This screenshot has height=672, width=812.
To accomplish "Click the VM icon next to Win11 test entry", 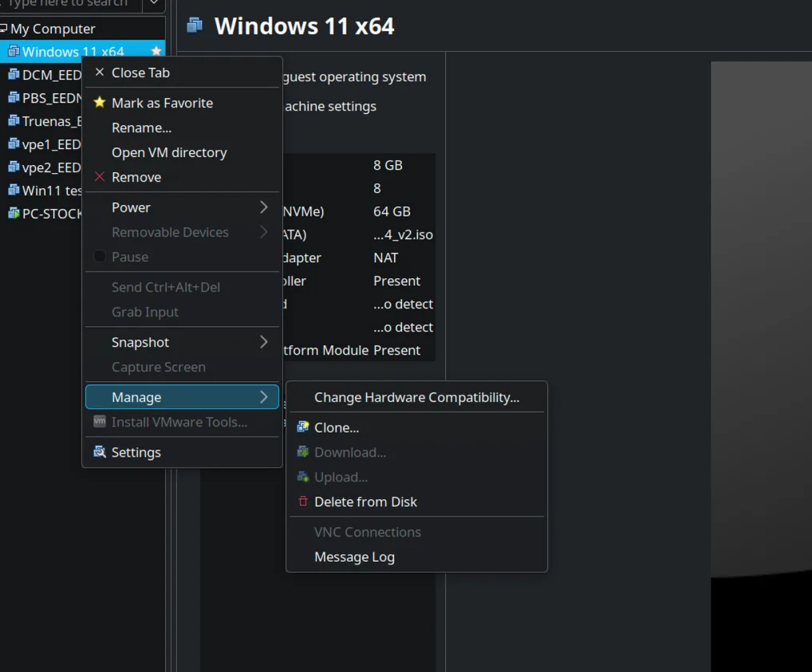I will 14,190.
